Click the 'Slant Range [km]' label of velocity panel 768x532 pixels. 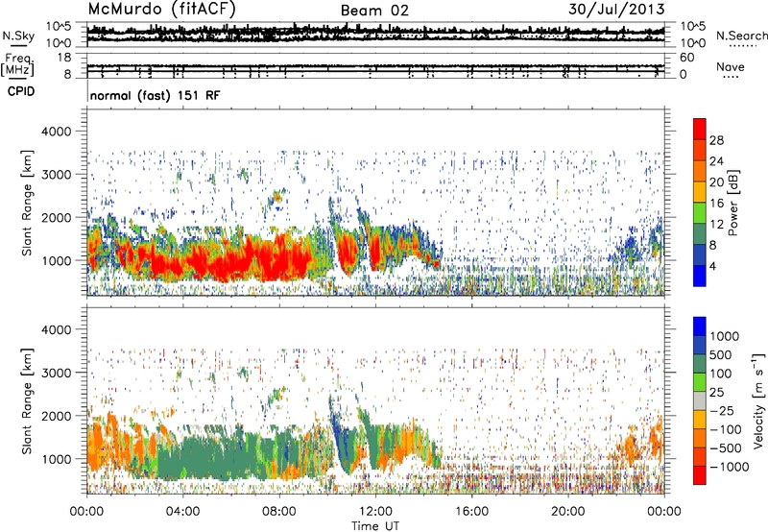pyautogui.click(x=27, y=400)
